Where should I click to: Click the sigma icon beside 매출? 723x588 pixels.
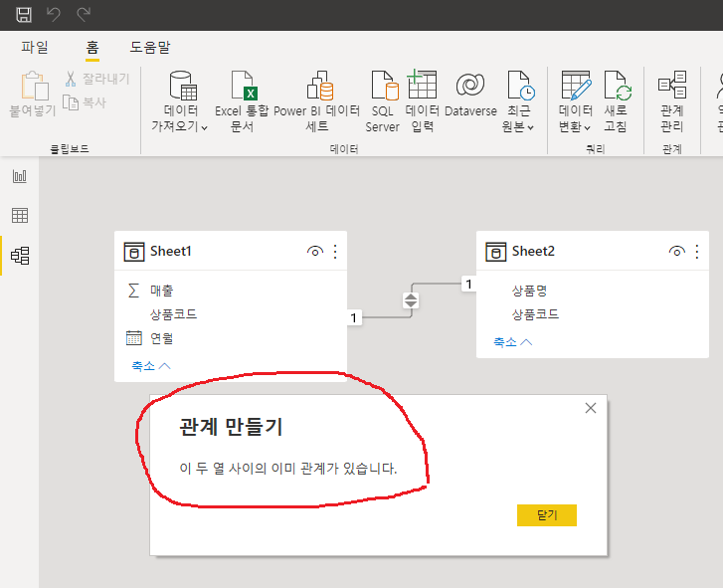(x=133, y=291)
